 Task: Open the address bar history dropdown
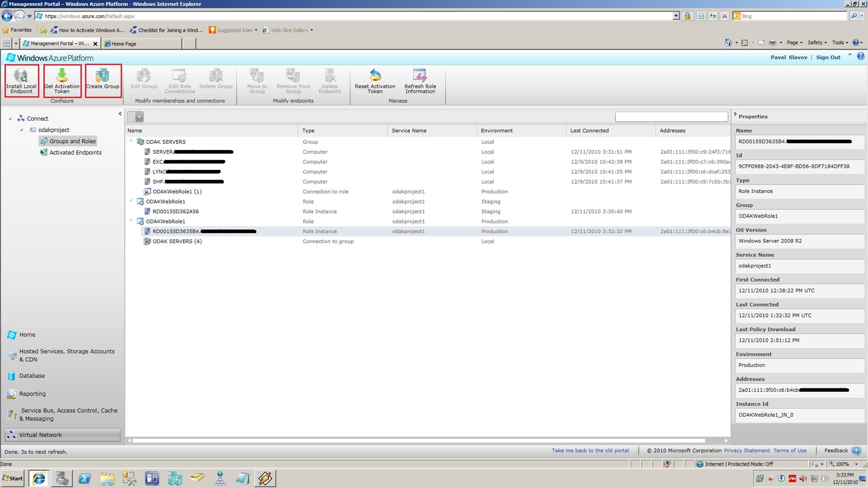tap(676, 16)
